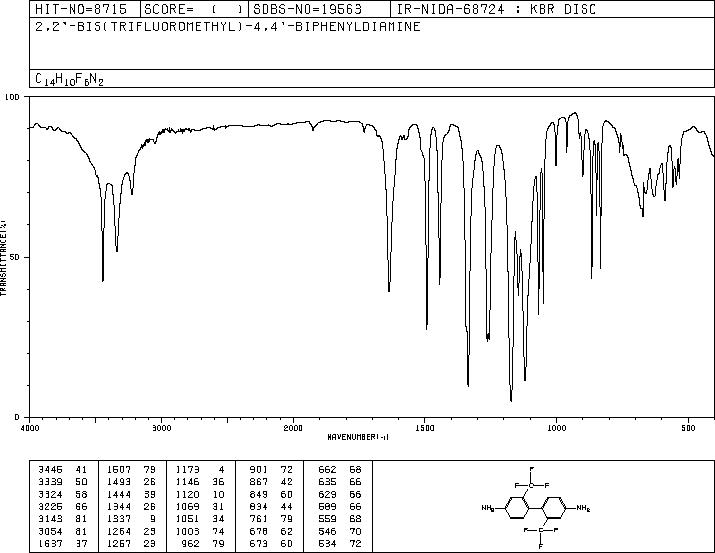Select the 3054 peak table entry
The image size is (715, 553).
[62, 531]
